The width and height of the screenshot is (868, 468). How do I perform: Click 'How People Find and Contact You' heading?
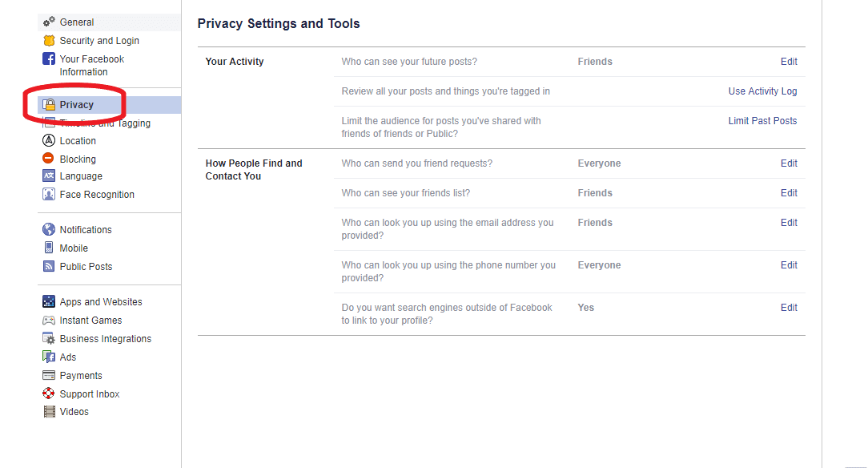[x=254, y=169]
